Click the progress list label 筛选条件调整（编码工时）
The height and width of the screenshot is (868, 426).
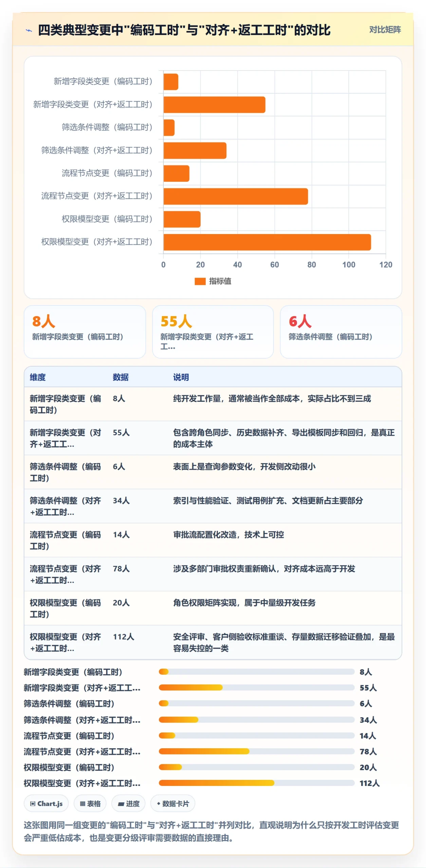69,704
